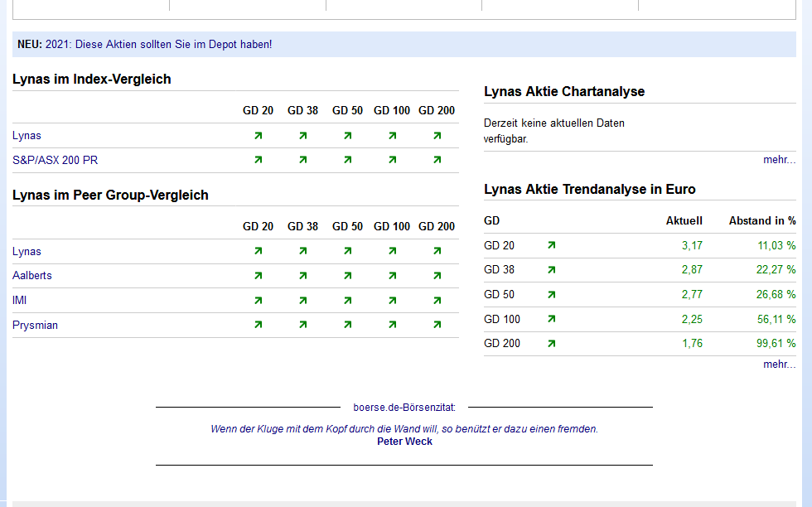This screenshot has height=507, width=812.
Task: Click Aalberts GD 38 trend arrow
Action: [302, 276]
